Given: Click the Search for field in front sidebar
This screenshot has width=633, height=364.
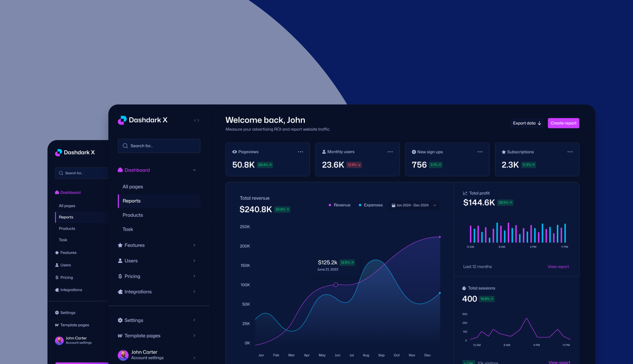Looking at the screenshot, I should [x=159, y=146].
